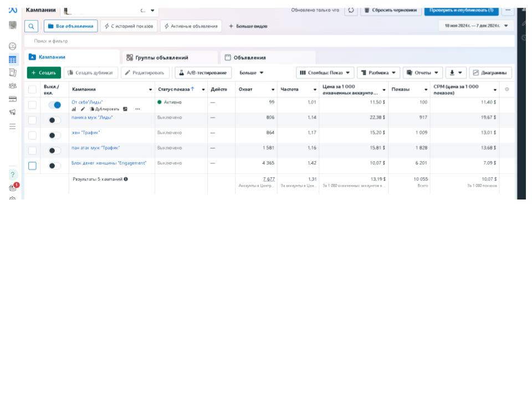Expand the Столбцы: Показ columns dropdown
Viewport: 532px width, 399px height.
pyautogui.click(x=325, y=73)
